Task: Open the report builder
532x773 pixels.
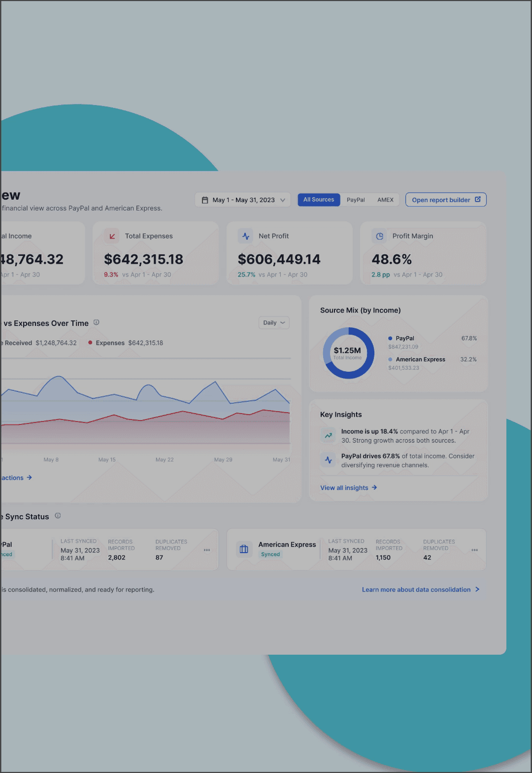Action: pyautogui.click(x=446, y=200)
